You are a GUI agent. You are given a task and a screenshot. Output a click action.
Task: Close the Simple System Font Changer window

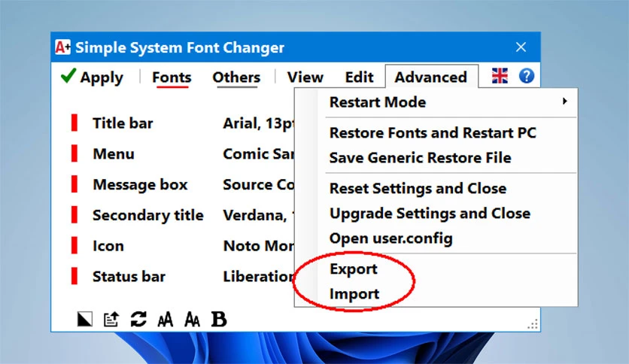[521, 47]
